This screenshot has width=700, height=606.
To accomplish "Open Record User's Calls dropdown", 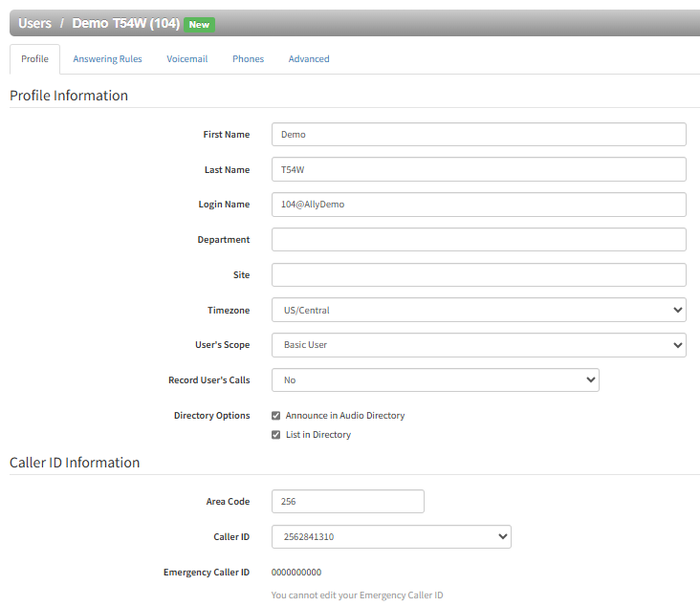I will point(435,380).
